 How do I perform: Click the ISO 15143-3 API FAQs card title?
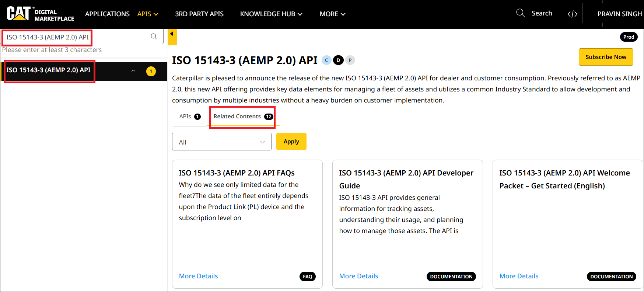[237, 173]
